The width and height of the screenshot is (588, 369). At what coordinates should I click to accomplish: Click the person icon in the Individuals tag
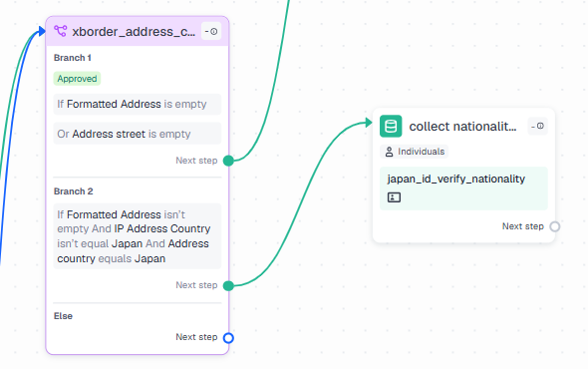[x=390, y=152]
